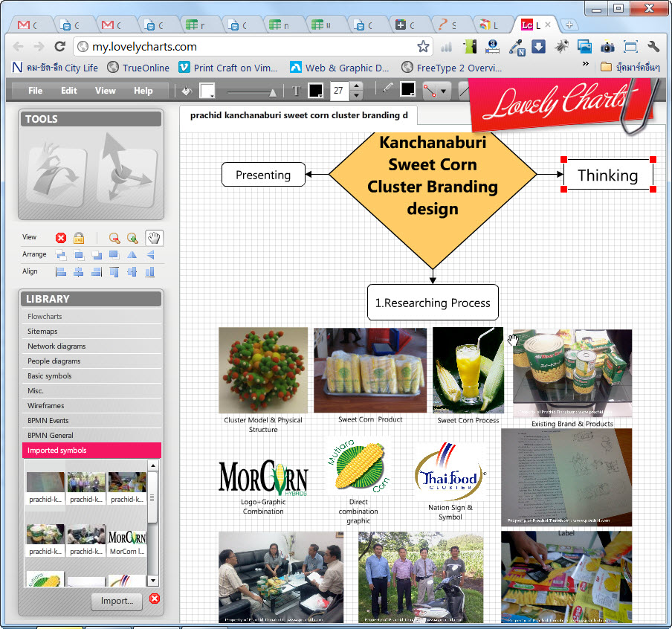The image size is (672, 629).
Task: Increase font size with up stepper arrow
Action: (x=357, y=86)
